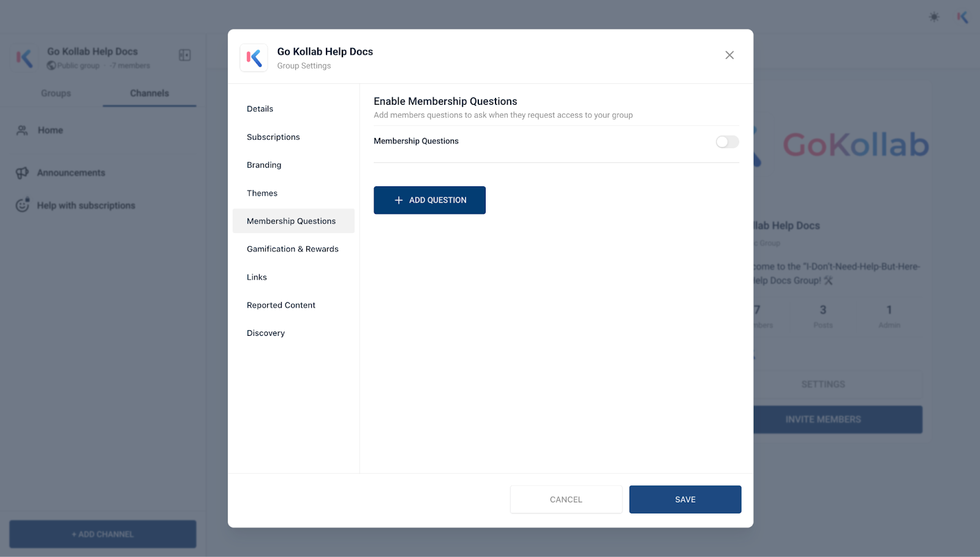The height and width of the screenshot is (557, 980).
Task: Switch to the Channels tab
Action: [149, 93]
